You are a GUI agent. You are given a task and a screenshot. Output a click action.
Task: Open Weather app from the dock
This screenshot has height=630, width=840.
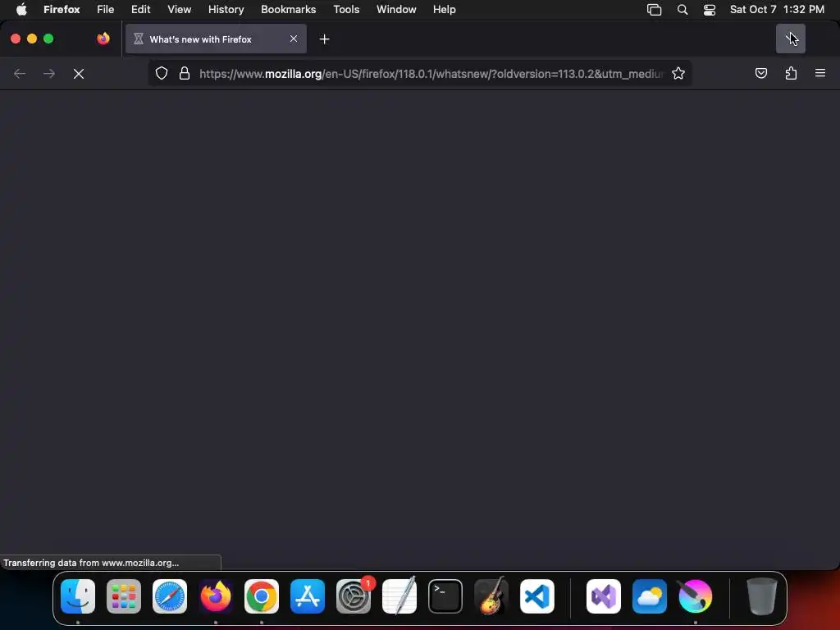(x=650, y=596)
